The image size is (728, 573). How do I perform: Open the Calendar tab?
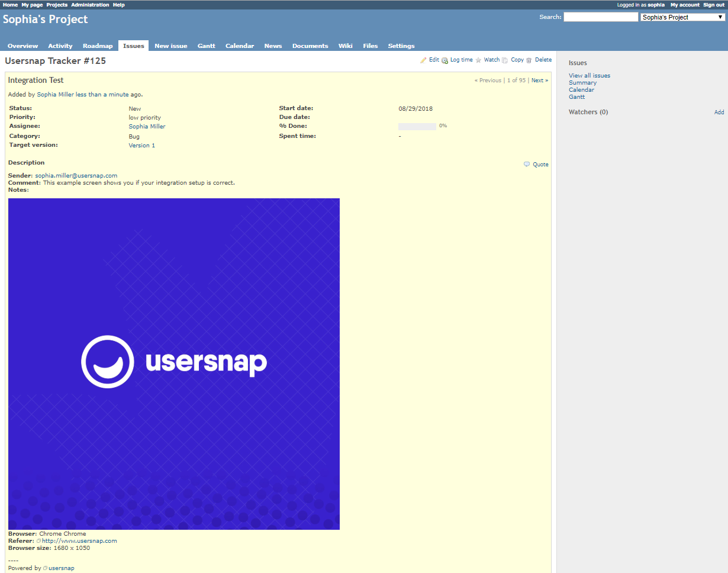coord(240,46)
